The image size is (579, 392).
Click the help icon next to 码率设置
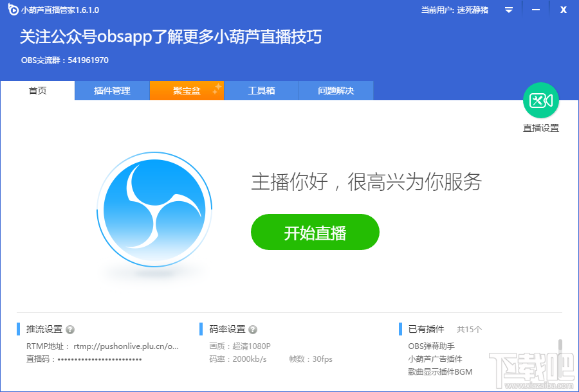[253, 329]
